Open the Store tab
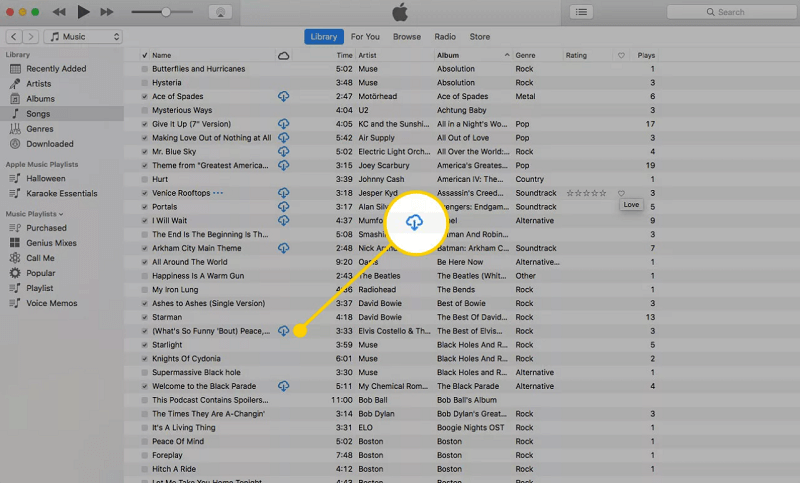 [x=480, y=37]
